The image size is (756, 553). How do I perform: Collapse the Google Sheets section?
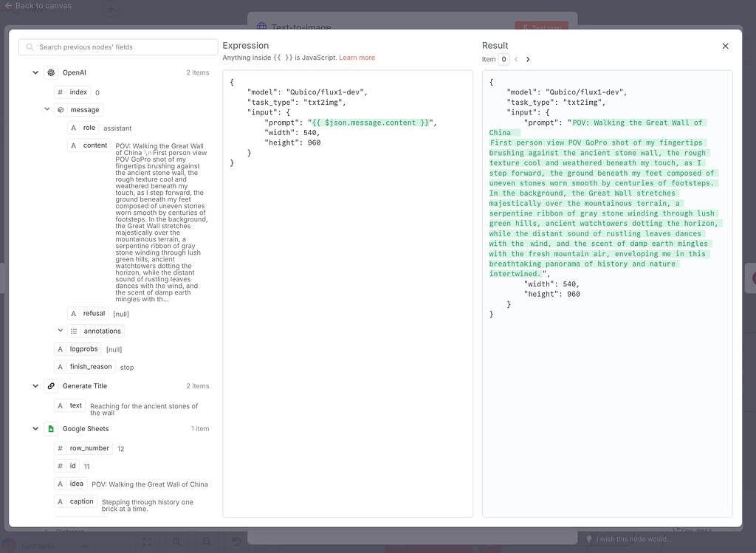[35, 428]
